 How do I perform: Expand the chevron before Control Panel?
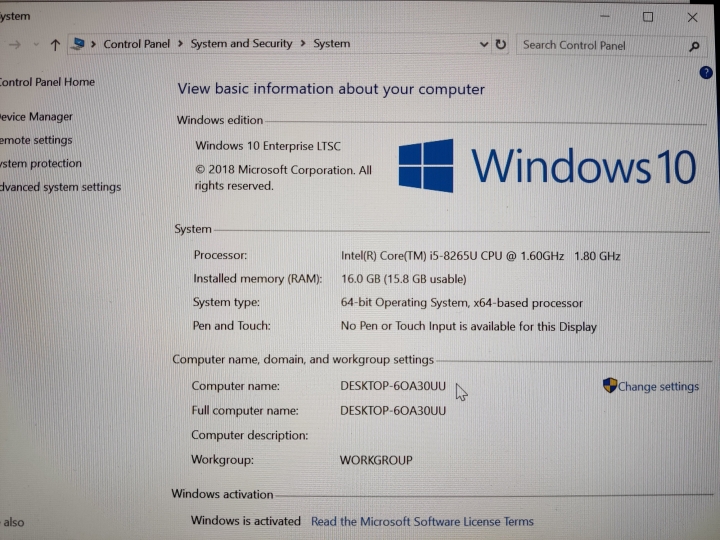pyautogui.click(x=94, y=44)
